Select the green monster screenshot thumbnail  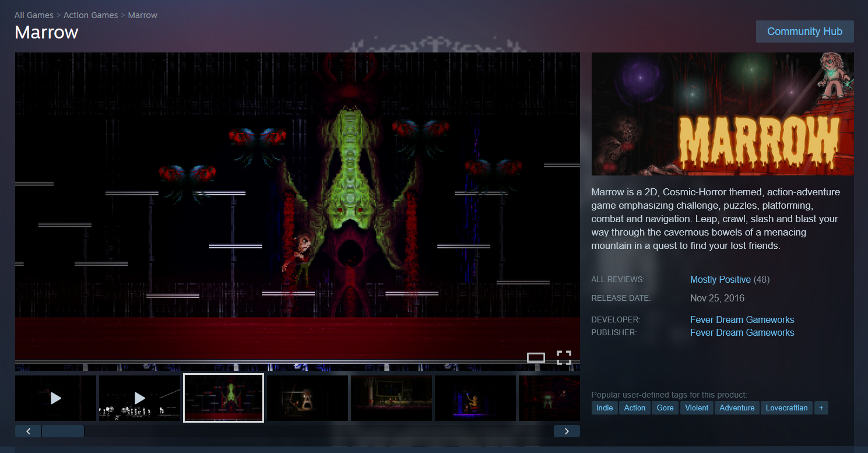224,398
